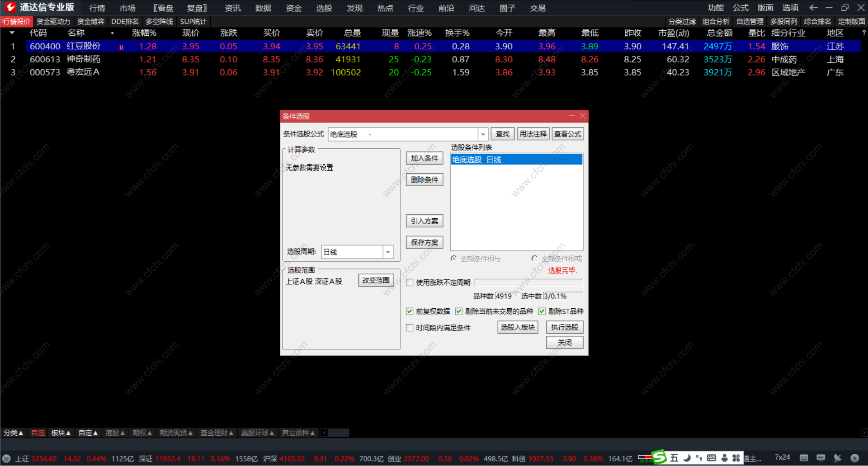This screenshot has height=466, width=868.
Task: Open the 选股周期 日线 dropdown
Action: 388,252
